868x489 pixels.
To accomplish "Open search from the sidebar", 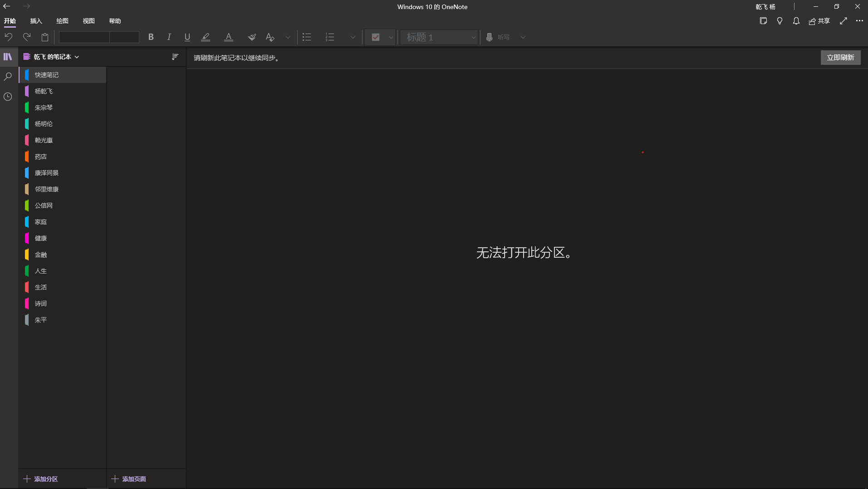I will coord(8,77).
